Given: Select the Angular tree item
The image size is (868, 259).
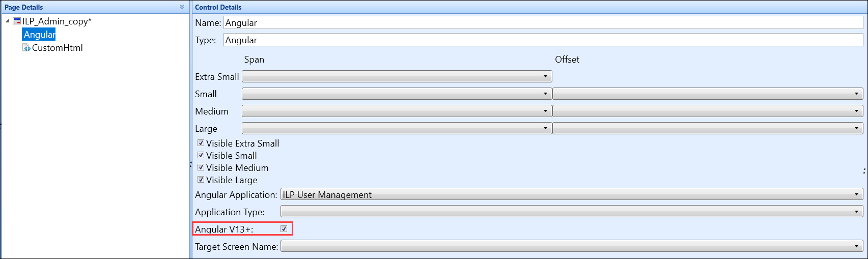Looking at the screenshot, I should pyautogui.click(x=39, y=35).
